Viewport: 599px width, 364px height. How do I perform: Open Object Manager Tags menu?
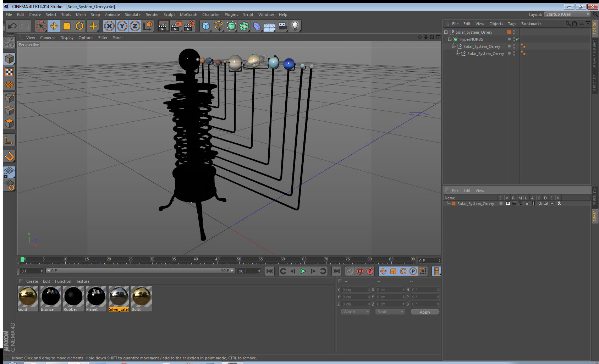click(512, 24)
